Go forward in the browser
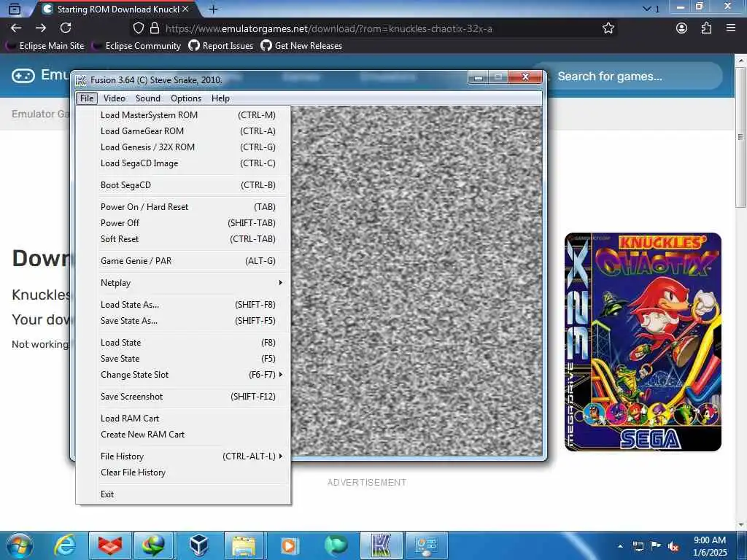Viewport: 747px width, 560px height. point(41,28)
